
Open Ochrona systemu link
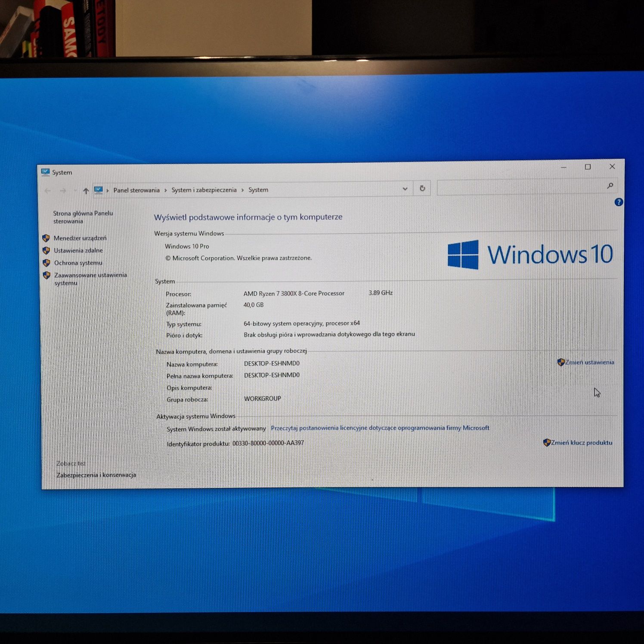(78, 263)
